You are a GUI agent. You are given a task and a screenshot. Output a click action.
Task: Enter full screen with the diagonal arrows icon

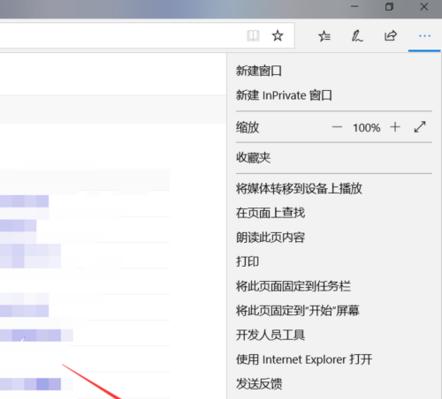point(420,127)
